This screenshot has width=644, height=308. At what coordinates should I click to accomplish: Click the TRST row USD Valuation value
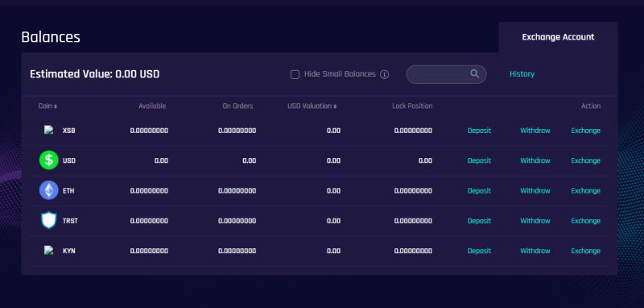pyautogui.click(x=333, y=221)
